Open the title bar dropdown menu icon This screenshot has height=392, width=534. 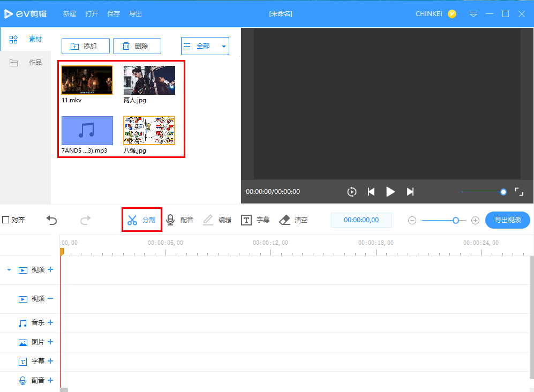(x=473, y=14)
